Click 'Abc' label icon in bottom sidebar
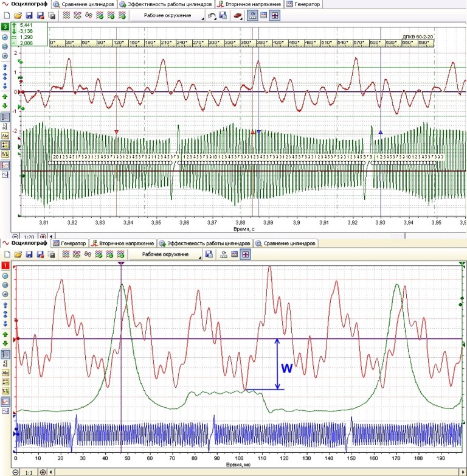Screen dimensions: 467x476 point(5,373)
